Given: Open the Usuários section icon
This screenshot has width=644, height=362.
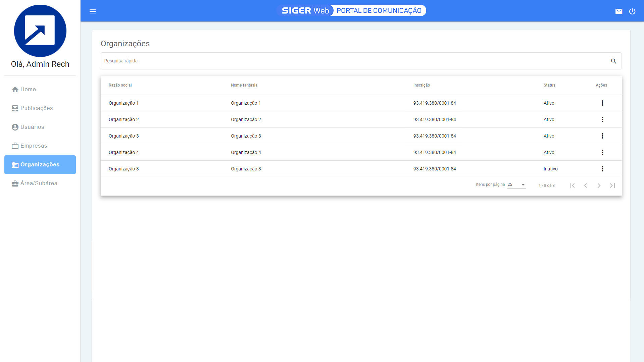Looking at the screenshot, I should (x=15, y=127).
